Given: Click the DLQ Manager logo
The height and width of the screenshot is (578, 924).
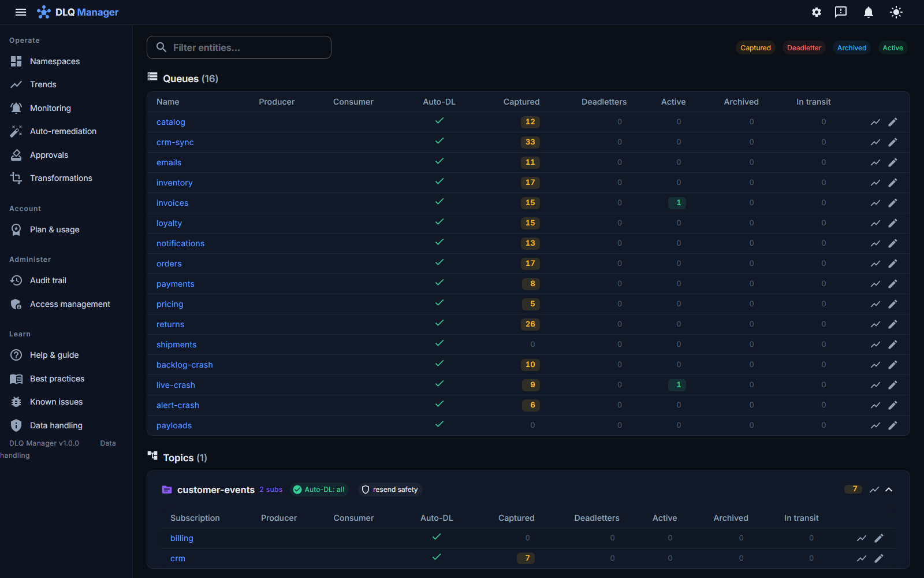Looking at the screenshot, I should (78, 12).
